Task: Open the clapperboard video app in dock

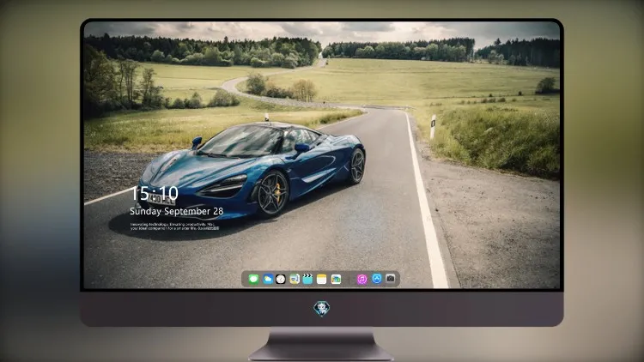Action: 307,279
